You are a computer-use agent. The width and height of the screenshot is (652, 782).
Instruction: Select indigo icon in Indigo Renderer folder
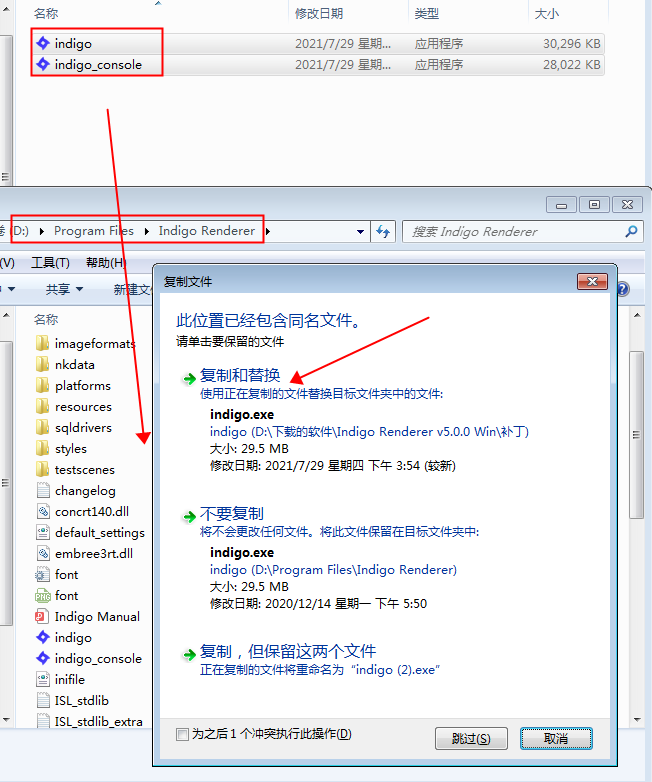[43, 637]
